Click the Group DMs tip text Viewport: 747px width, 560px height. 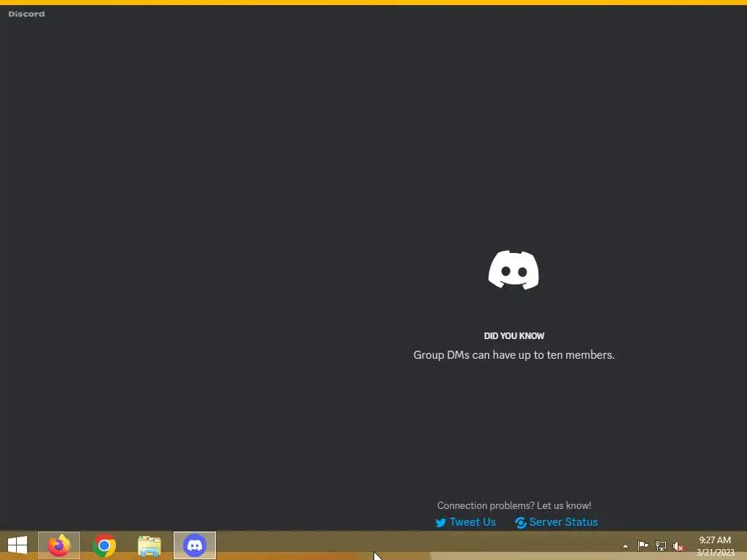(x=514, y=355)
